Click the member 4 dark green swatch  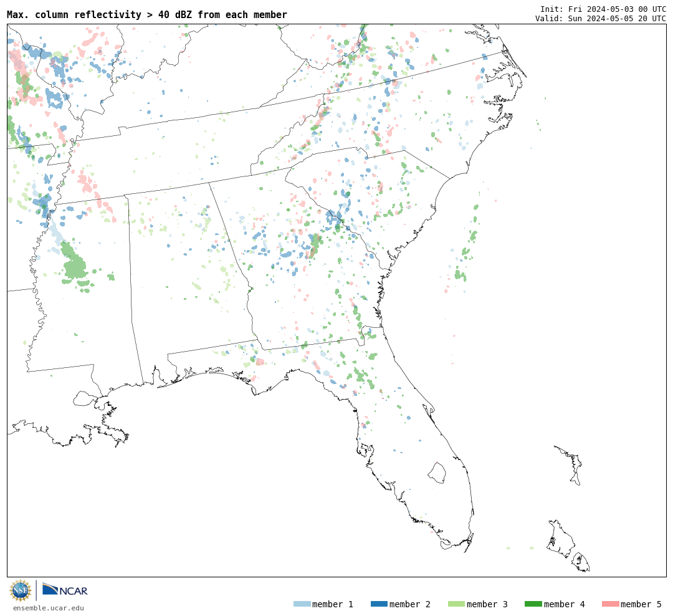tap(533, 604)
